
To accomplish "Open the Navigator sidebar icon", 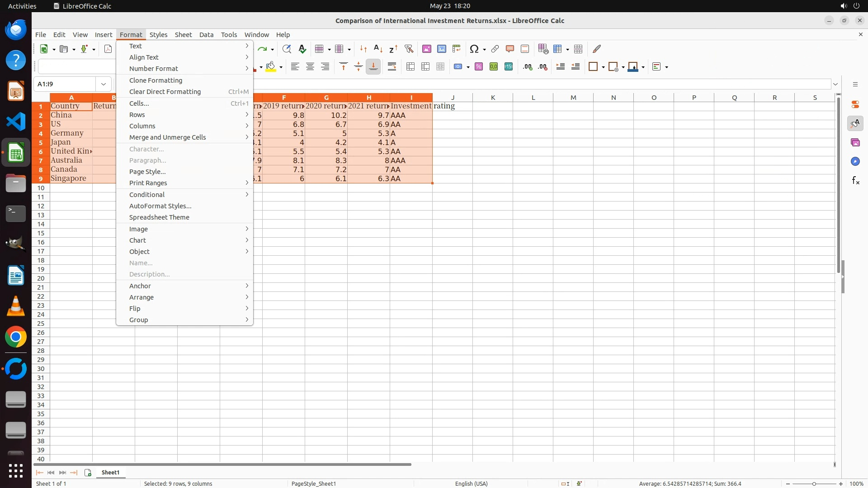I will (855, 162).
